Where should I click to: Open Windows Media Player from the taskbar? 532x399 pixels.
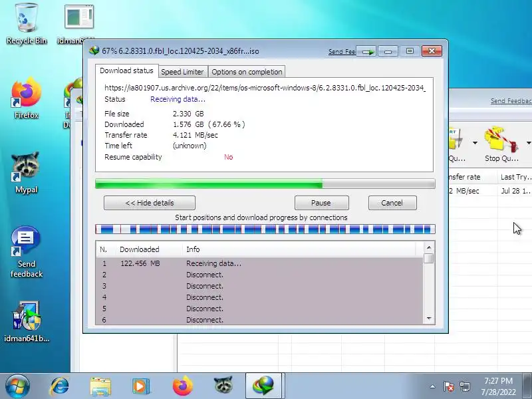(x=141, y=386)
